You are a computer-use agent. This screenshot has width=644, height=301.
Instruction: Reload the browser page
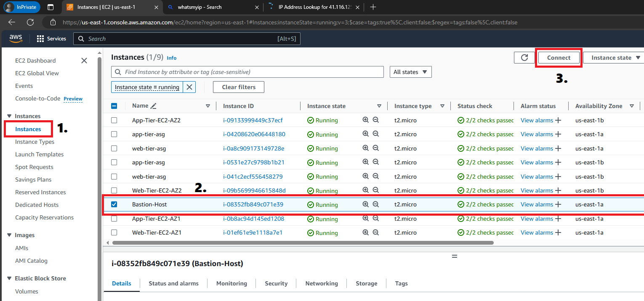[x=30, y=22]
